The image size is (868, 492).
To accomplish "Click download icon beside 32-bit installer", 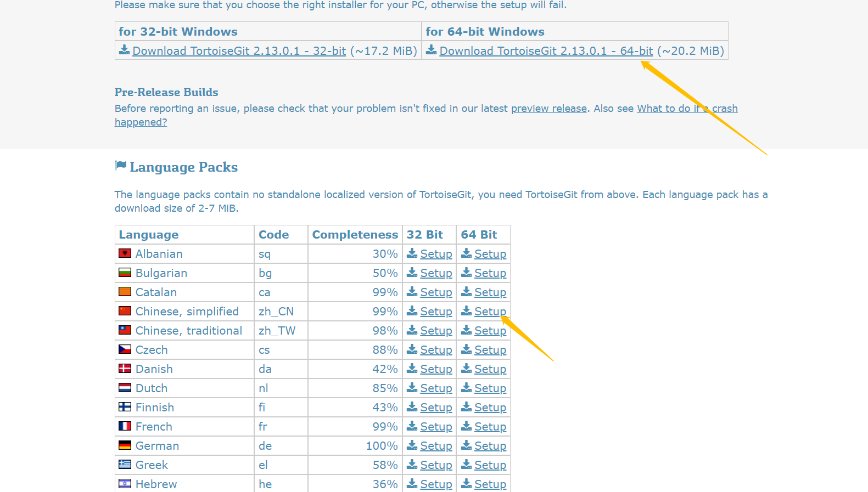I will pyautogui.click(x=125, y=50).
